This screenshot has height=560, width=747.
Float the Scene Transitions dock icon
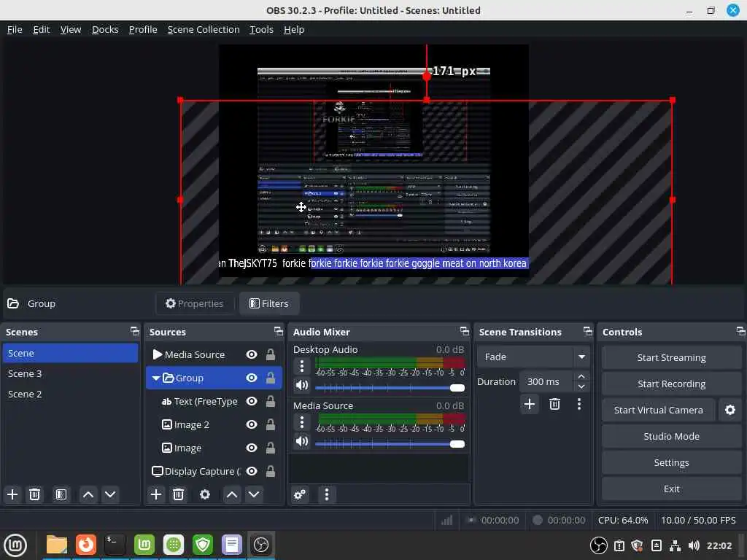(588, 331)
